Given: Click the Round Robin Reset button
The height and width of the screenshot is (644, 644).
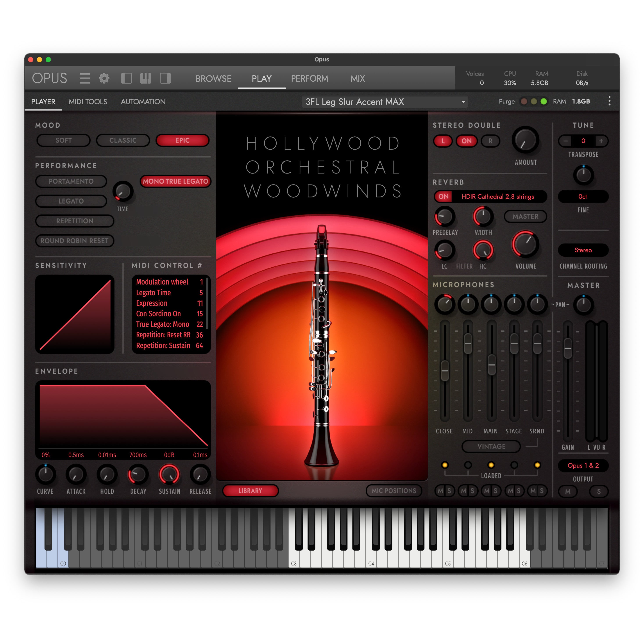Looking at the screenshot, I should (x=75, y=241).
